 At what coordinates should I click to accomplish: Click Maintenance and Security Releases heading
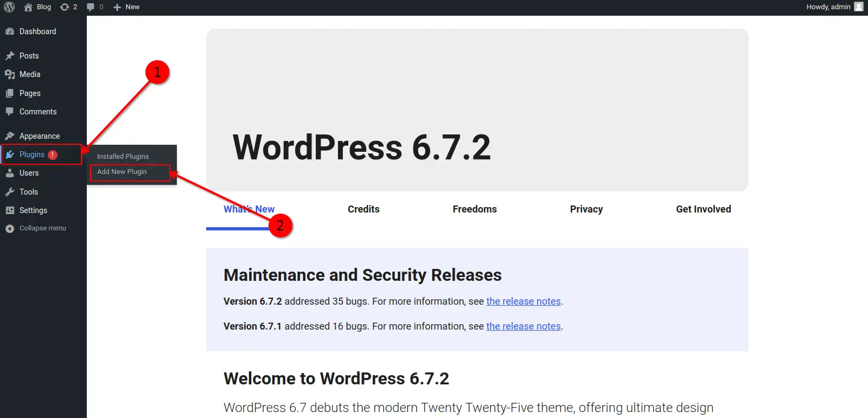(362, 275)
